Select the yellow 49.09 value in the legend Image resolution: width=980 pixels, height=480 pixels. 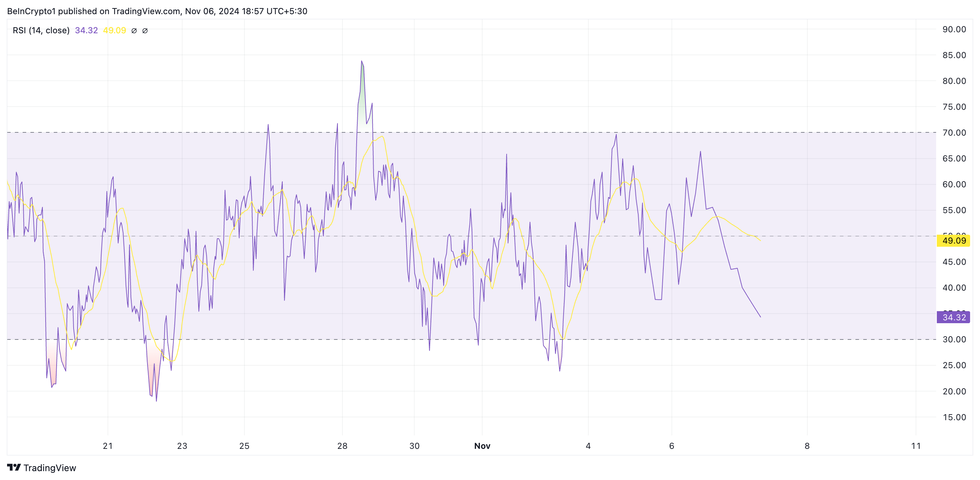coord(115,30)
